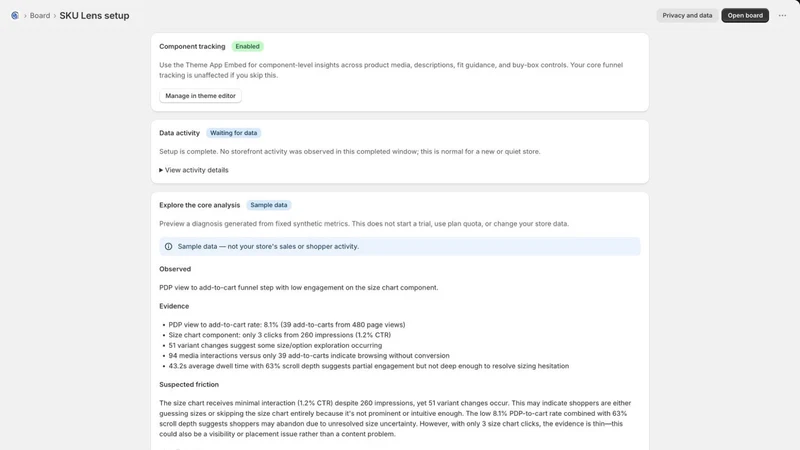Click the '51 variant changes suggest' bullet
800x450 pixels.
[275, 345]
